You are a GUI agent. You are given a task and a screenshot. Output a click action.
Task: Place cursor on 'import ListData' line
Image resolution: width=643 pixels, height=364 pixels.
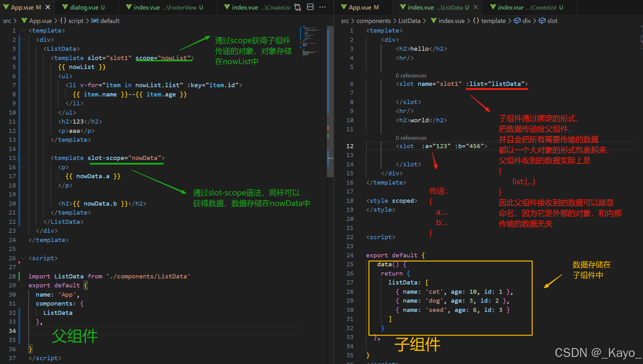[109, 277]
